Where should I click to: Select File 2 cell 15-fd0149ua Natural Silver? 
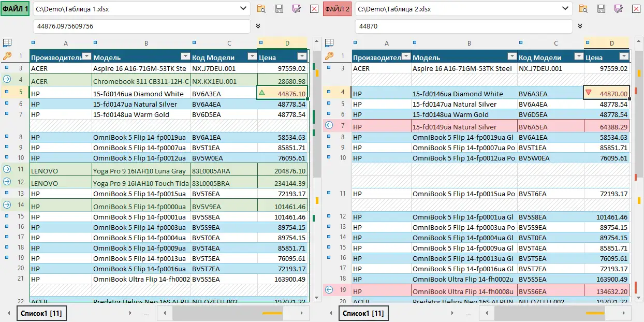(464, 126)
